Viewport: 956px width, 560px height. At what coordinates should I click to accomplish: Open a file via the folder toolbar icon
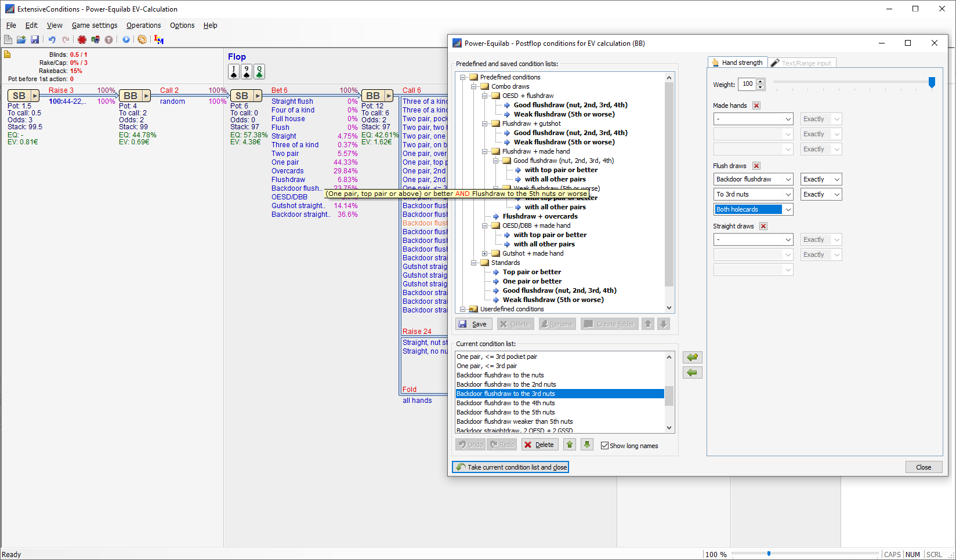click(21, 39)
